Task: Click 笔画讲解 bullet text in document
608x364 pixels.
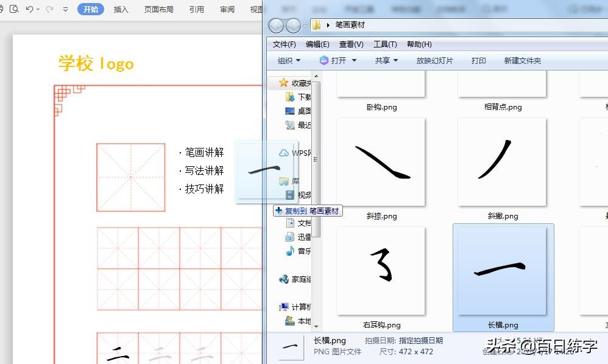Action: click(204, 152)
